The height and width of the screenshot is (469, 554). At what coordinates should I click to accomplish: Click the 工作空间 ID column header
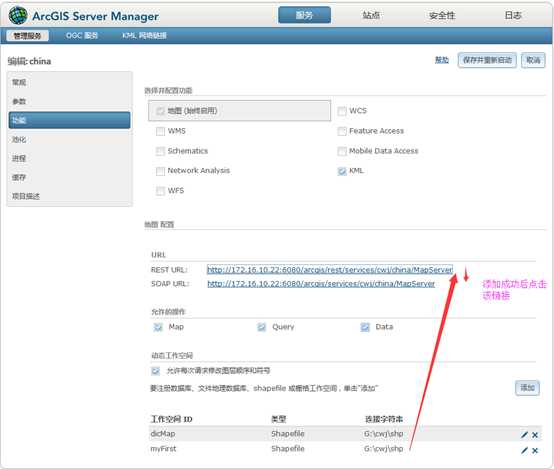171,419
